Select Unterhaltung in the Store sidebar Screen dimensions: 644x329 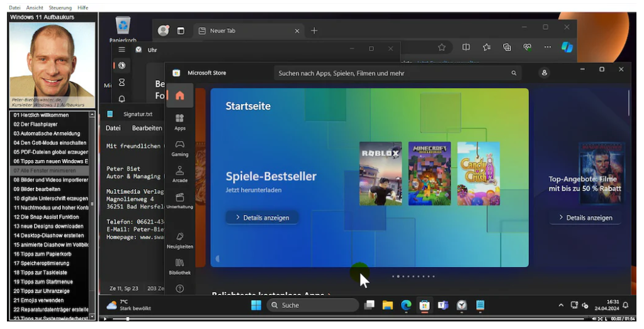(179, 200)
